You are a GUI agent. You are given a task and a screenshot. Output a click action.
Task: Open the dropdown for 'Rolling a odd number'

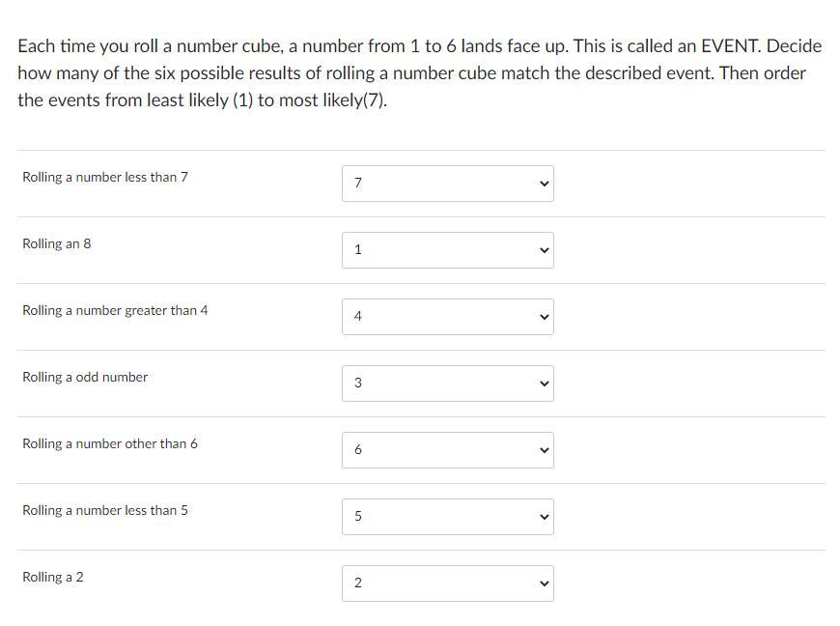click(x=447, y=384)
